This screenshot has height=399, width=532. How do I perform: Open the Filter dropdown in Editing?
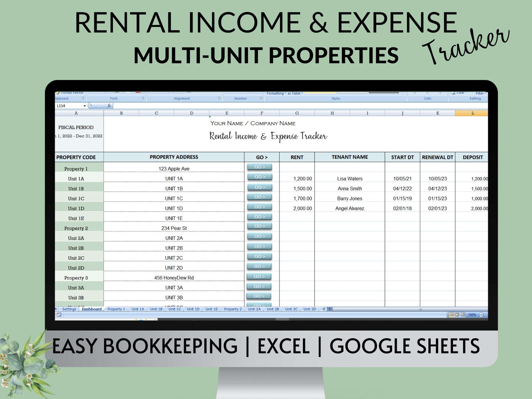tap(481, 93)
